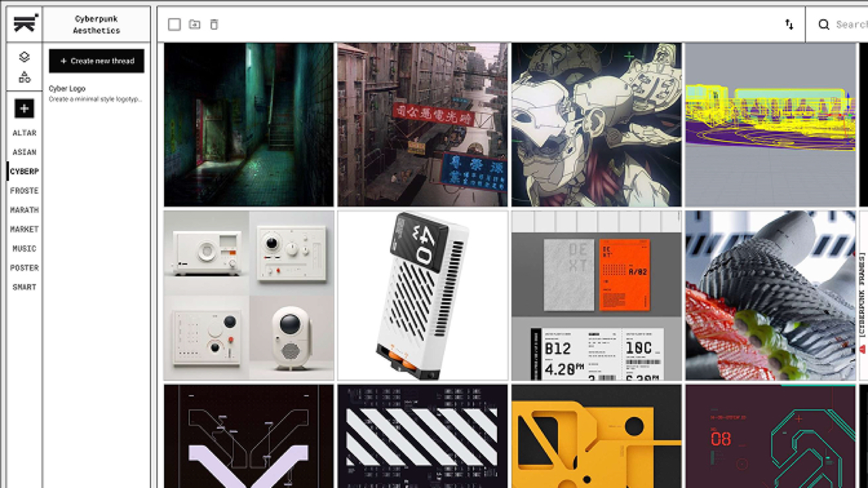Open the yellow wireframe train render image
Screen dimensions: 868x488
(770, 125)
